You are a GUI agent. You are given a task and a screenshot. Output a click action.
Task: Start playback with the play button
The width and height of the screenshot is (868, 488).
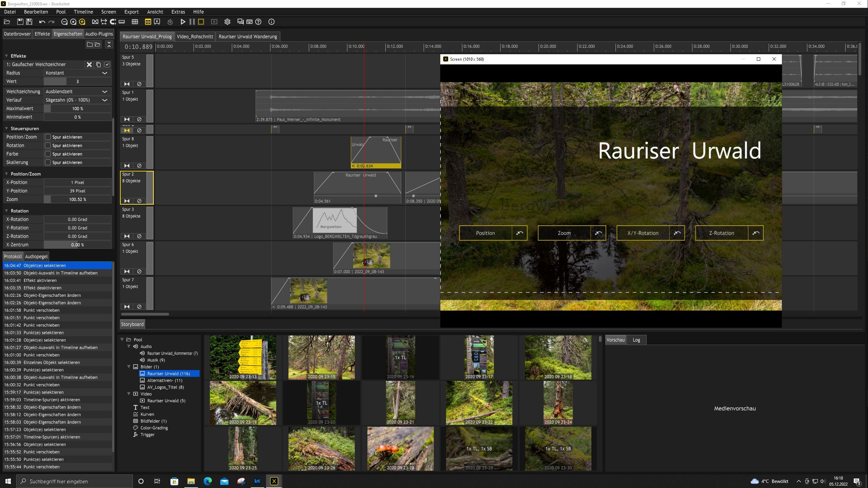pyautogui.click(x=183, y=22)
